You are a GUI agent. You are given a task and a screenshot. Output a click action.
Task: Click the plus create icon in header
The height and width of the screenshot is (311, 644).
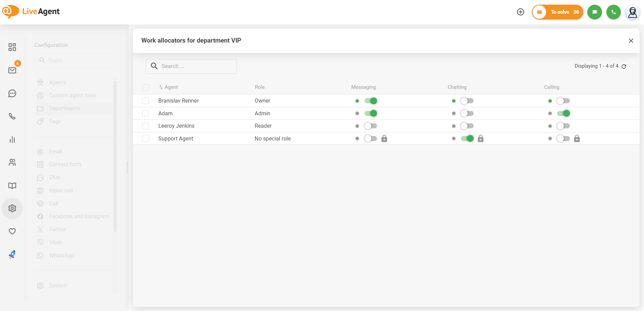point(521,12)
